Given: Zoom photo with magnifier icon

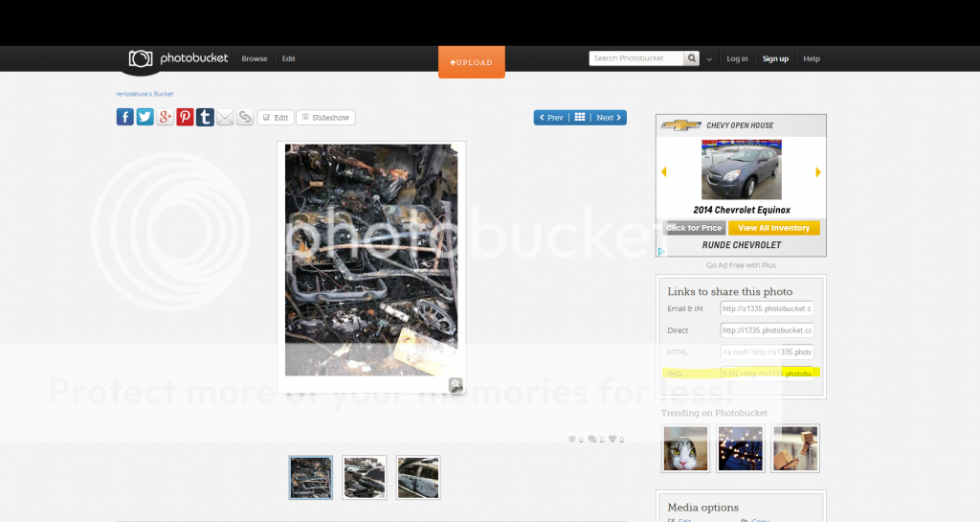Looking at the screenshot, I should pos(457,384).
